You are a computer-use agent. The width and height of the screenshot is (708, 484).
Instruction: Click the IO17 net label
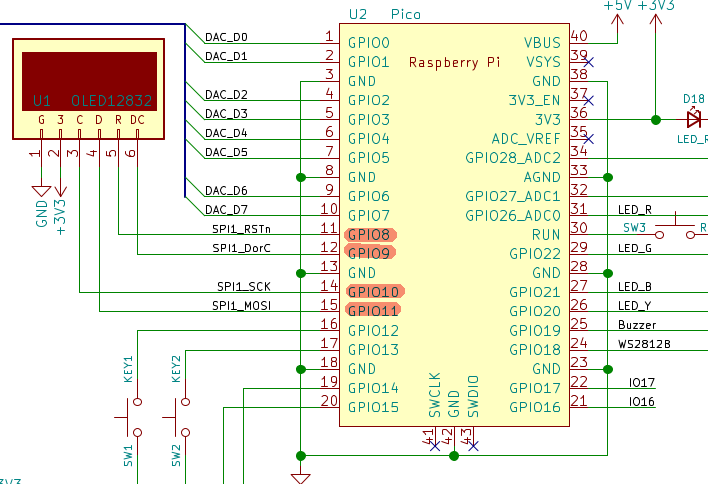pos(642,383)
